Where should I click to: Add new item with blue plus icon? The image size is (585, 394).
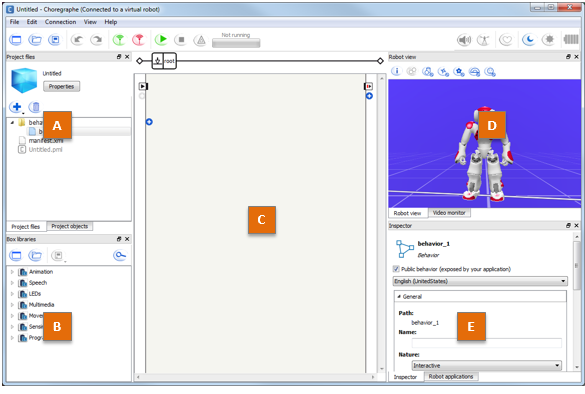click(16, 107)
